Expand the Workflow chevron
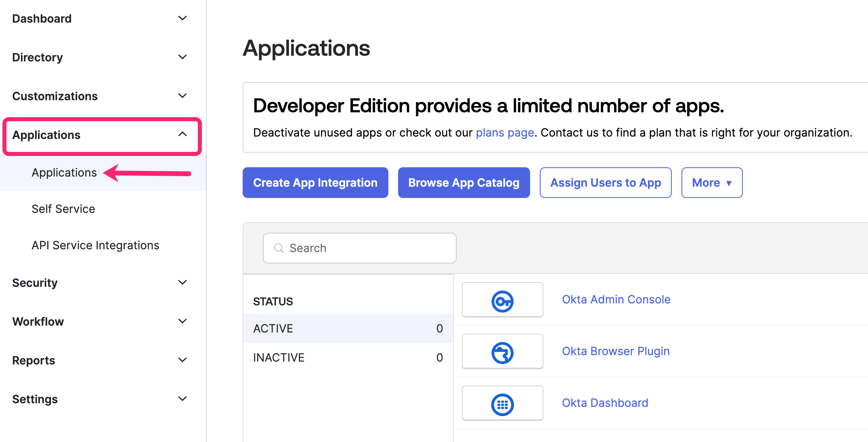Screen dimensions: 868x442 click(x=182, y=321)
